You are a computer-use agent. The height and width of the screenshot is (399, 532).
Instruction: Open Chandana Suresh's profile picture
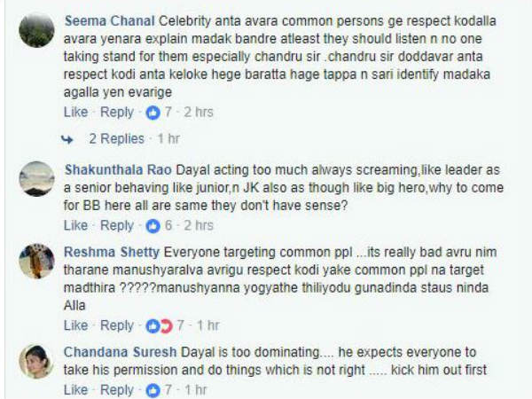[36, 357]
